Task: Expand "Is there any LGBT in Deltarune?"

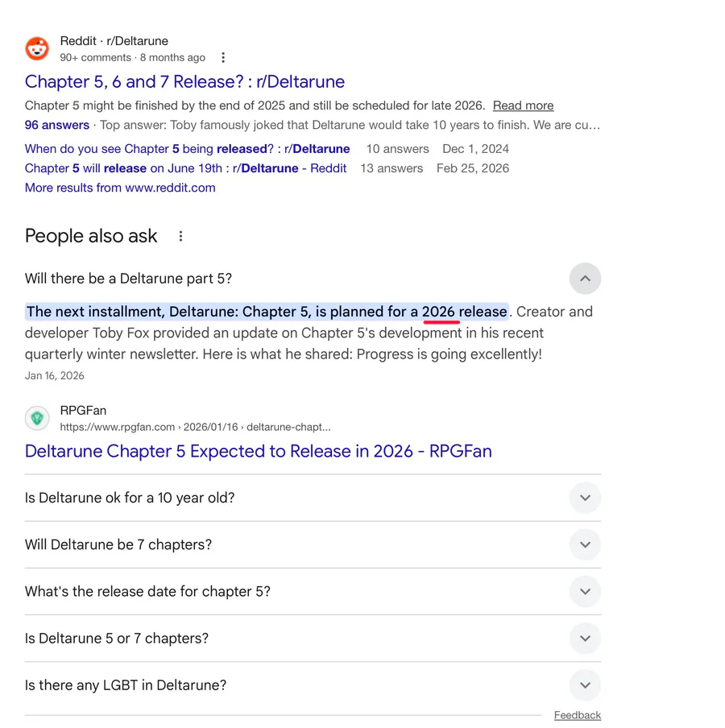Action: tap(585, 685)
